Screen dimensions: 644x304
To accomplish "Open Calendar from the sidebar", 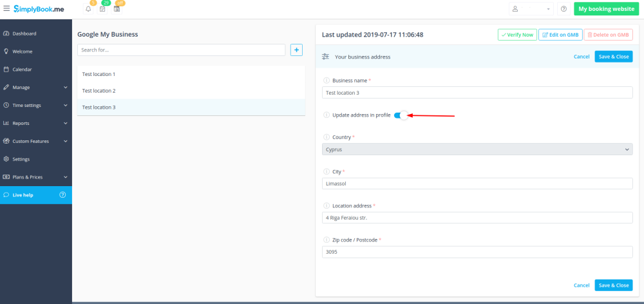I will [x=22, y=70].
